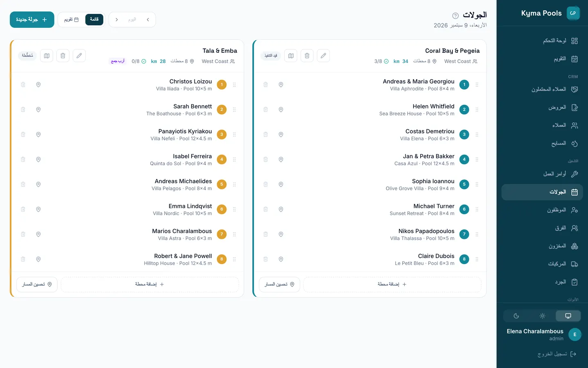Open المخزون in the sidebar

click(x=542, y=246)
